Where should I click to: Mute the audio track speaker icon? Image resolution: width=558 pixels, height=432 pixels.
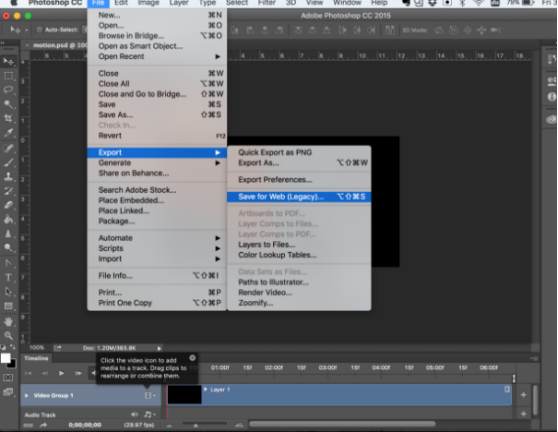[134, 414]
